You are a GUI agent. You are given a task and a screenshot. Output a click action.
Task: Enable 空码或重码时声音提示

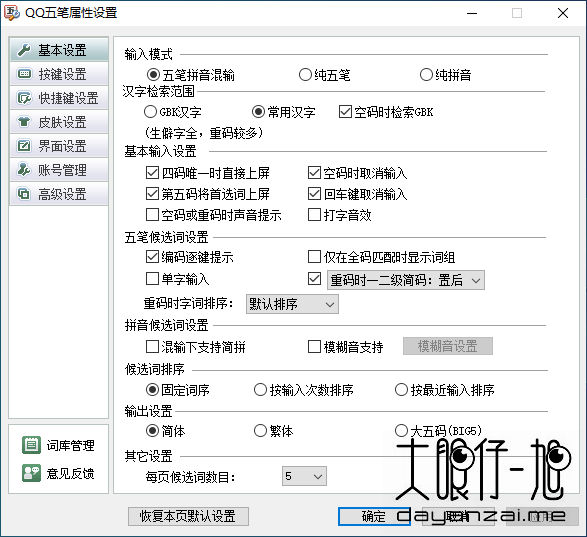(152, 215)
